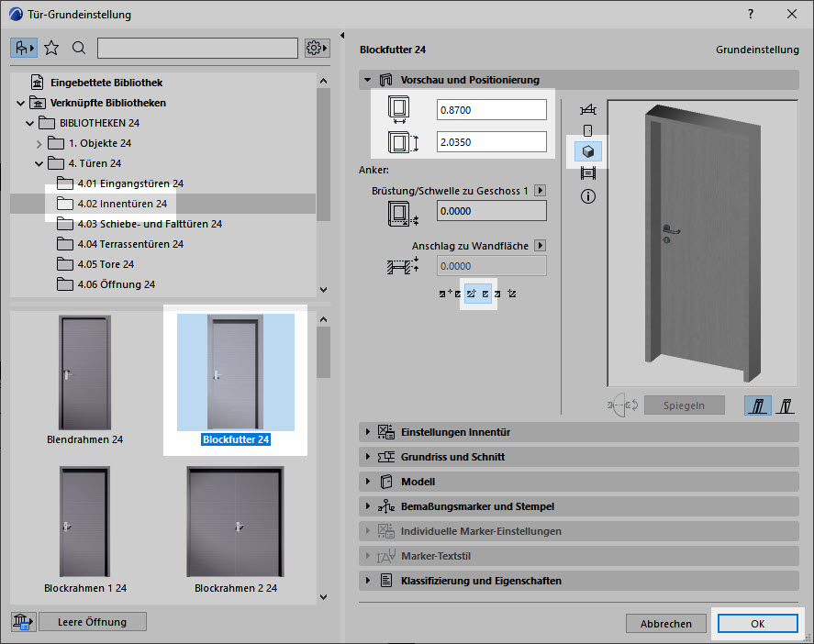Image resolution: width=814 pixels, height=644 pixels.
Task: Select the front elevation preview icon
Action: (587, 130)
